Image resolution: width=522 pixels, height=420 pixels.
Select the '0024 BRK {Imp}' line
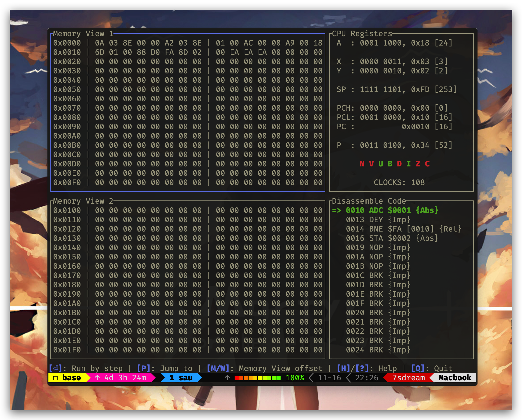(x=378, y=350)
